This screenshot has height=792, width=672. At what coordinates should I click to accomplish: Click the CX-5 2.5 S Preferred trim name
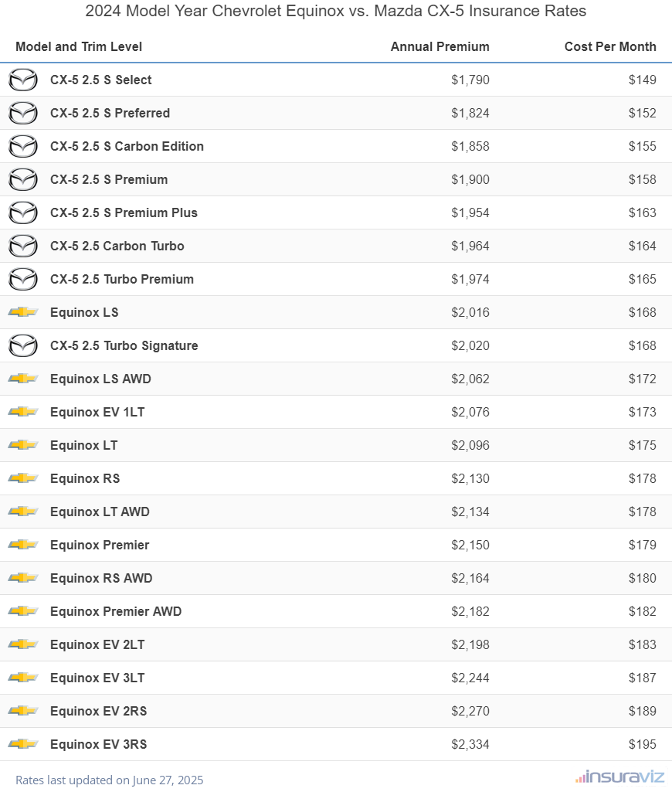[x=110, y=113]
